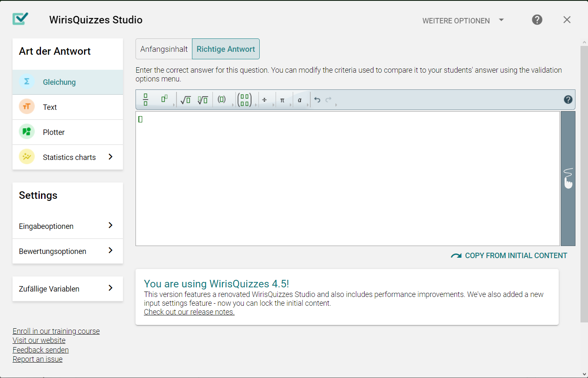Open the math editor help icon
Screen dimensions: 588x378
click(x=568, y=99)
